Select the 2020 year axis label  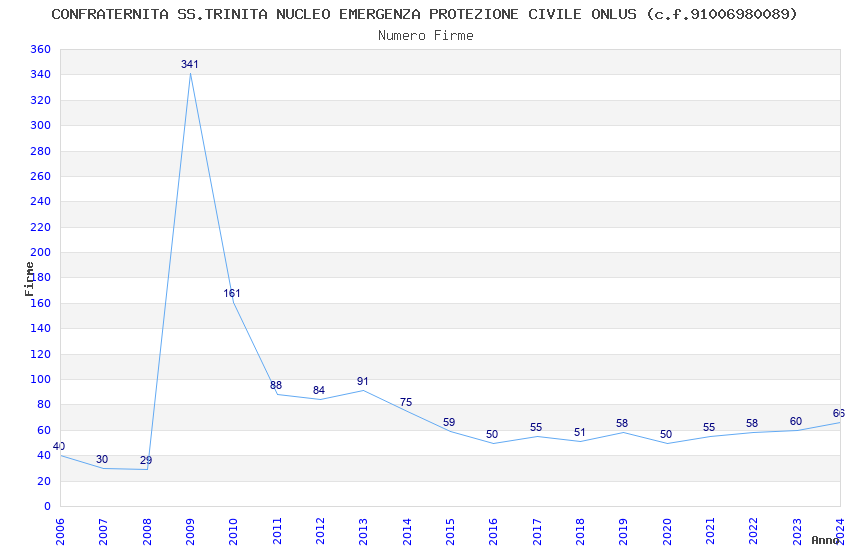click(667, 532)
